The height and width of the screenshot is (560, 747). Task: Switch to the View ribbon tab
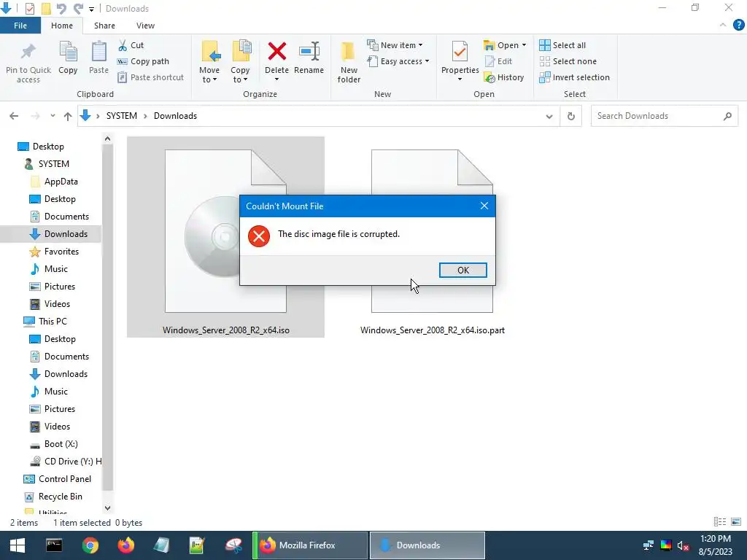pos(145,26)
